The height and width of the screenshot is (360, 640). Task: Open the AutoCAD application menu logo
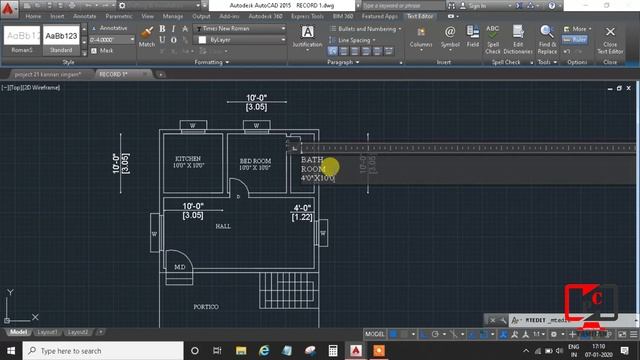click(x=9, y=9)
